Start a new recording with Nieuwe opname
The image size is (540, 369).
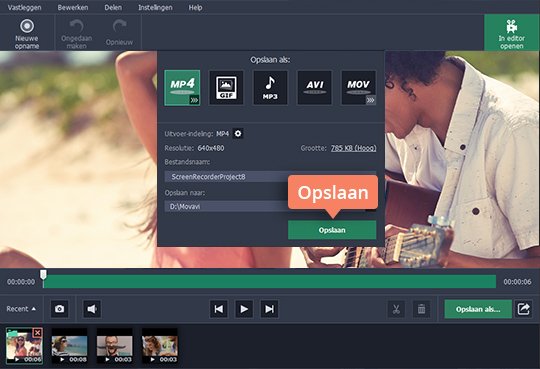[x=27, y=34]
